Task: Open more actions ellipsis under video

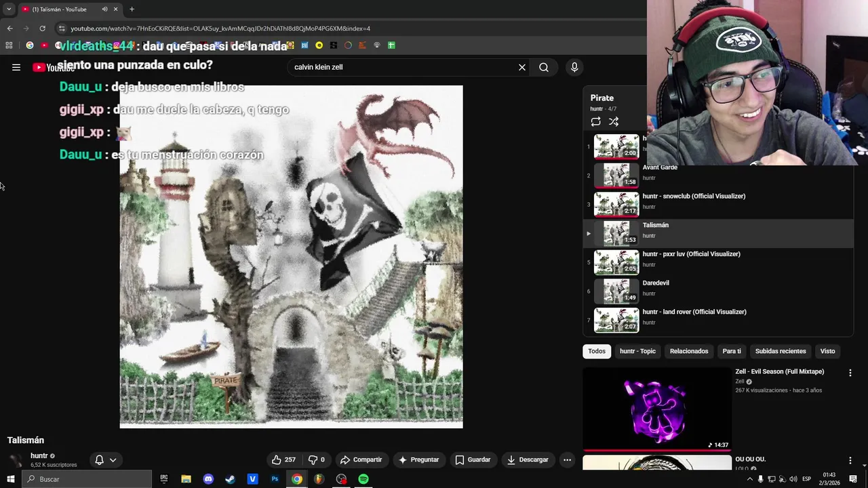Action: click(567, 460)
